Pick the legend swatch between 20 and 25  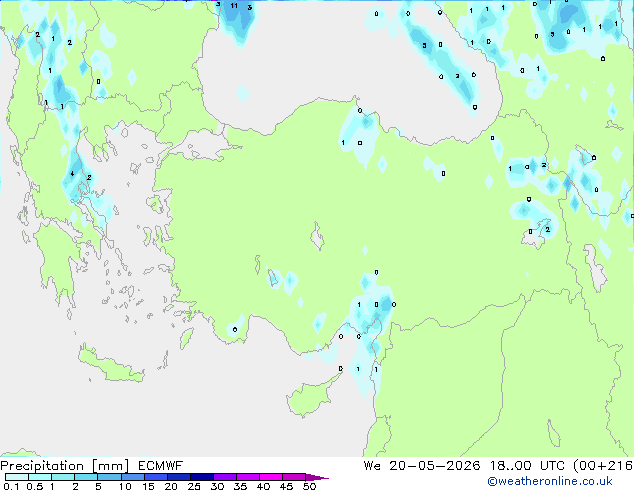click(x=179, y=477)
